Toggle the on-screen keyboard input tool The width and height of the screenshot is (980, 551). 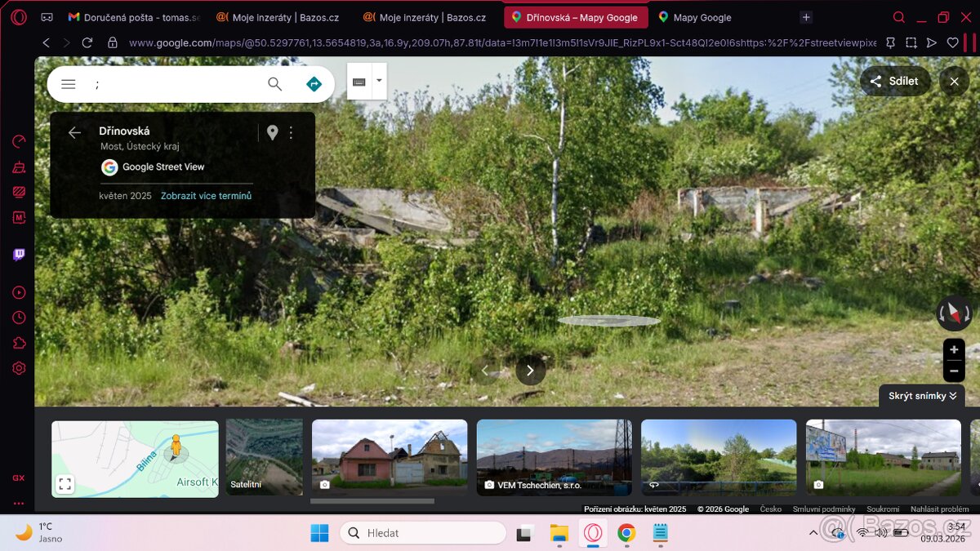click(359, 82)
